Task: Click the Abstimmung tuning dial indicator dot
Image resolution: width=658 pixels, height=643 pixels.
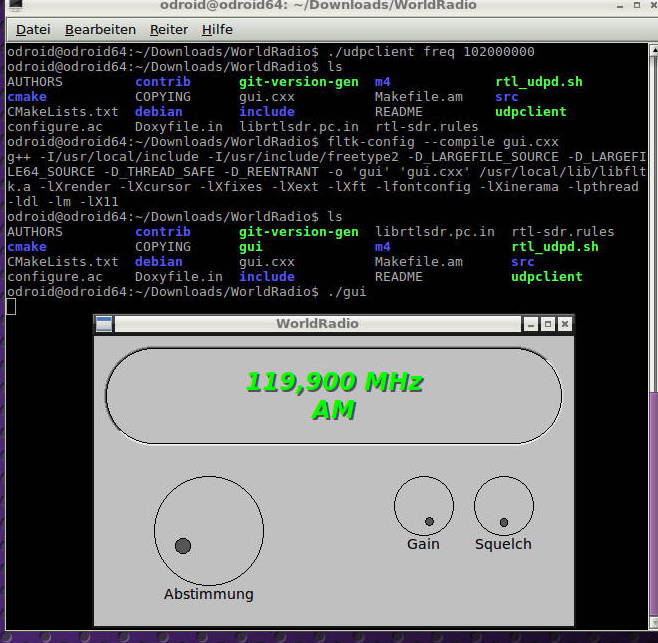Action: [183, 546]
